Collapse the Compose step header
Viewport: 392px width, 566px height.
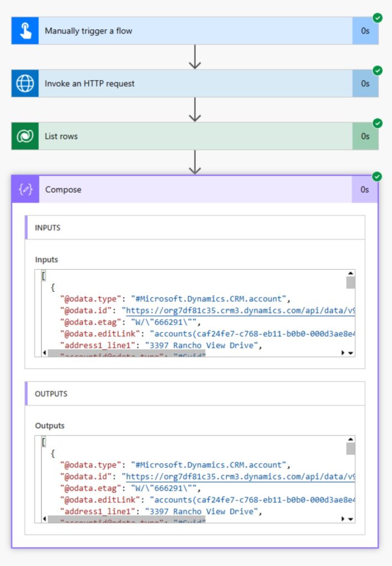pyautogui.click(x=195, y=189)
